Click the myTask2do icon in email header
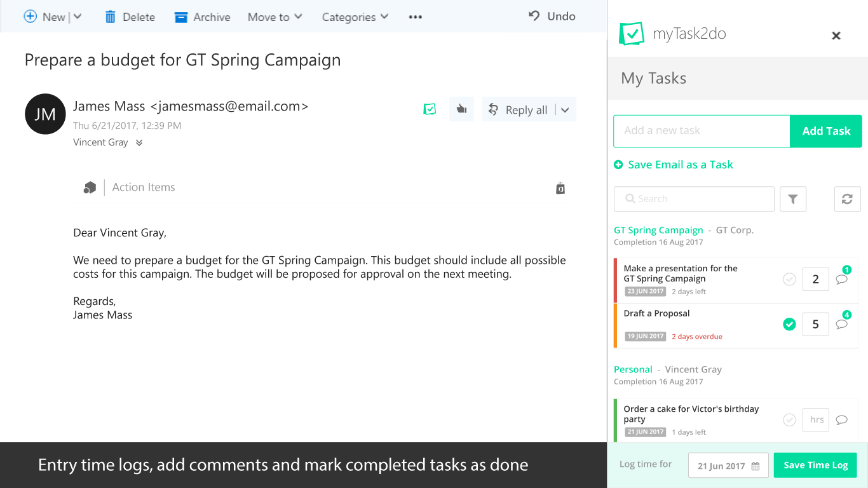 point(430,109)
